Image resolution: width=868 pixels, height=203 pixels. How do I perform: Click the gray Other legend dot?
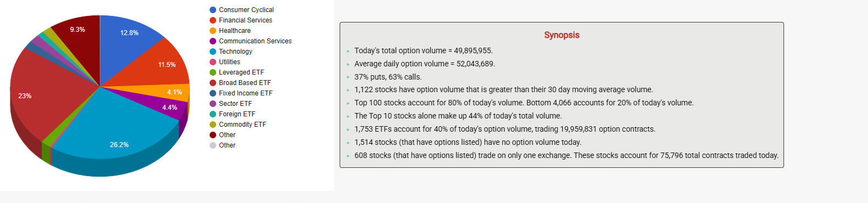pyautogui.click(x=213, y=145)
